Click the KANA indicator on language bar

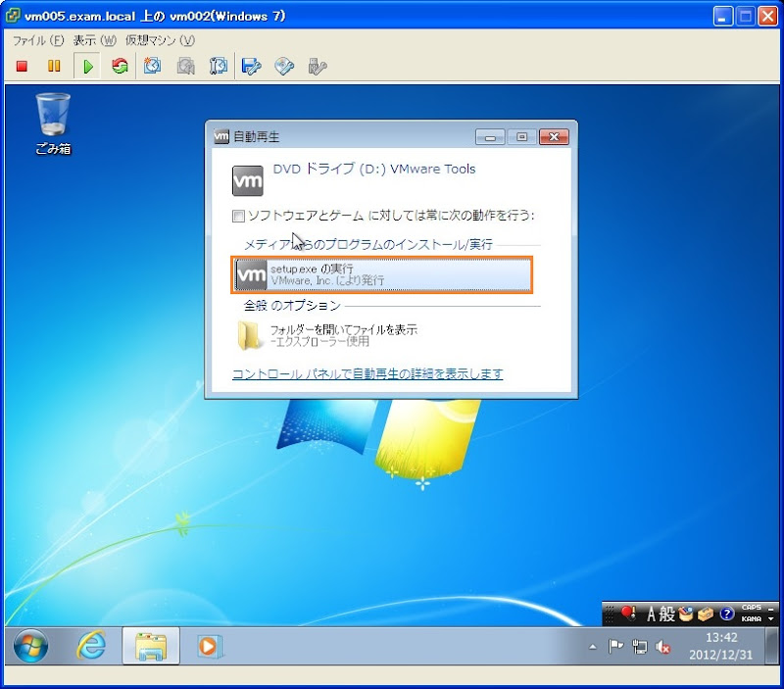click(x=752, y=619)
